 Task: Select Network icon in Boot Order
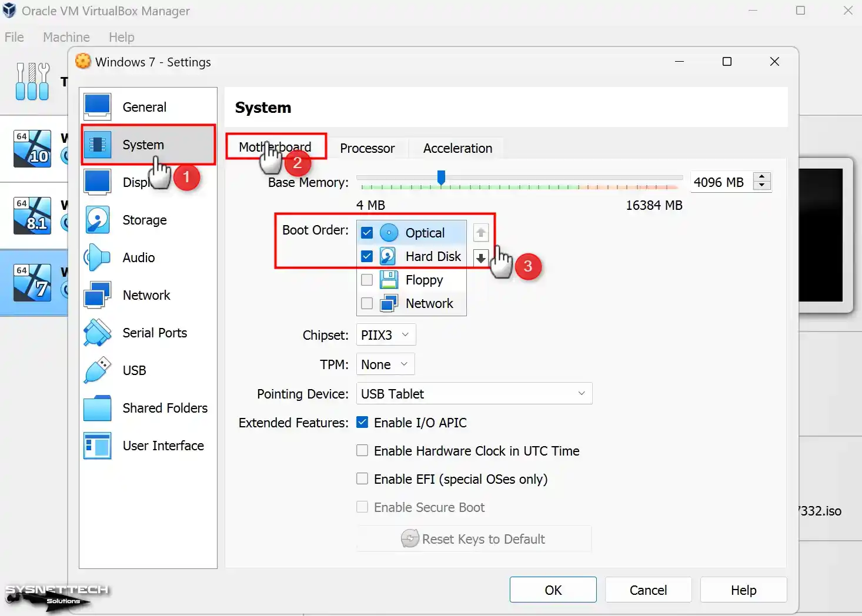(x=389, y=303)
